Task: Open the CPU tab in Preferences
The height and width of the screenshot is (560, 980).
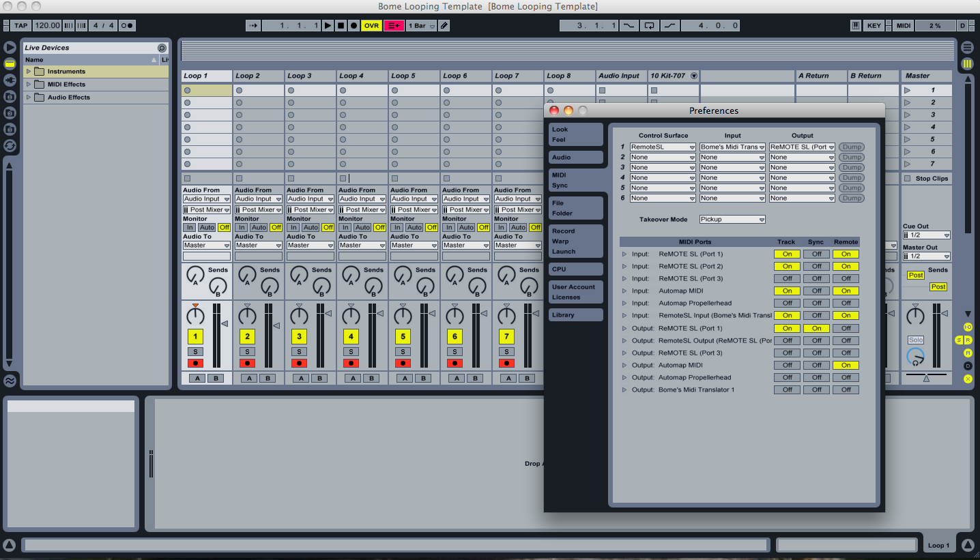Action: pyautogui.click(x=576, y=269)
